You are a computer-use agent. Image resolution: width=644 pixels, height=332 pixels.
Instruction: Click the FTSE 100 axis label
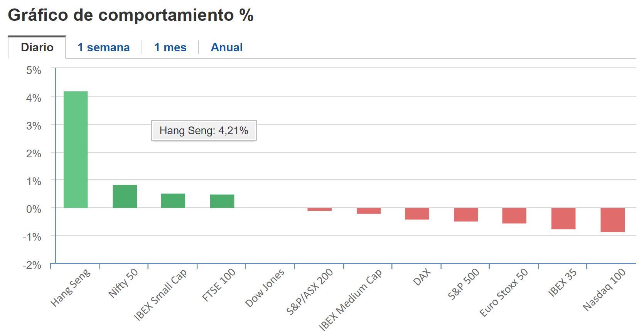(219, 285)
